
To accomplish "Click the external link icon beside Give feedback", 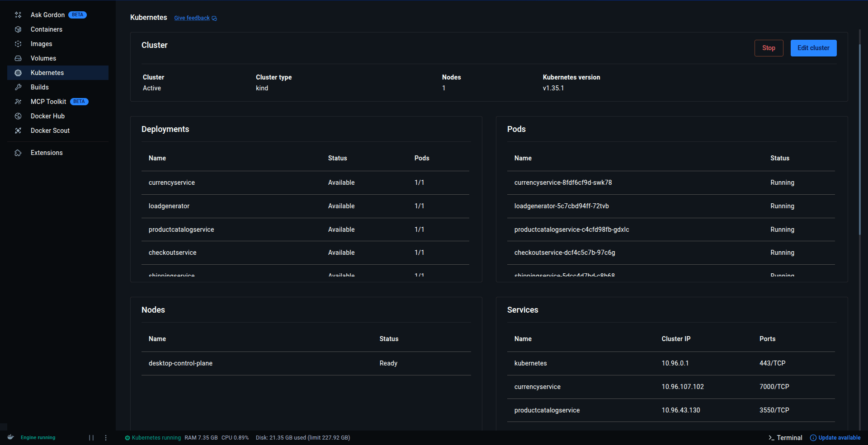I will (214, 19).
